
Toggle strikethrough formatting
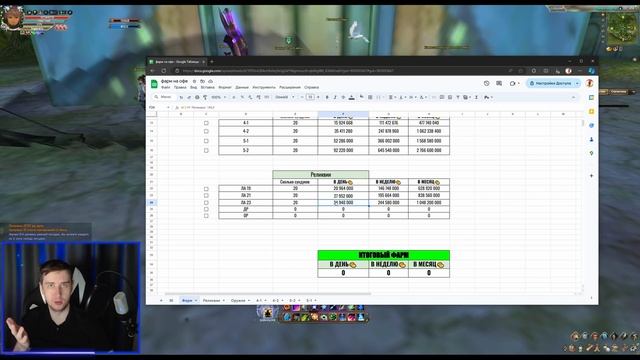(343, 97)
